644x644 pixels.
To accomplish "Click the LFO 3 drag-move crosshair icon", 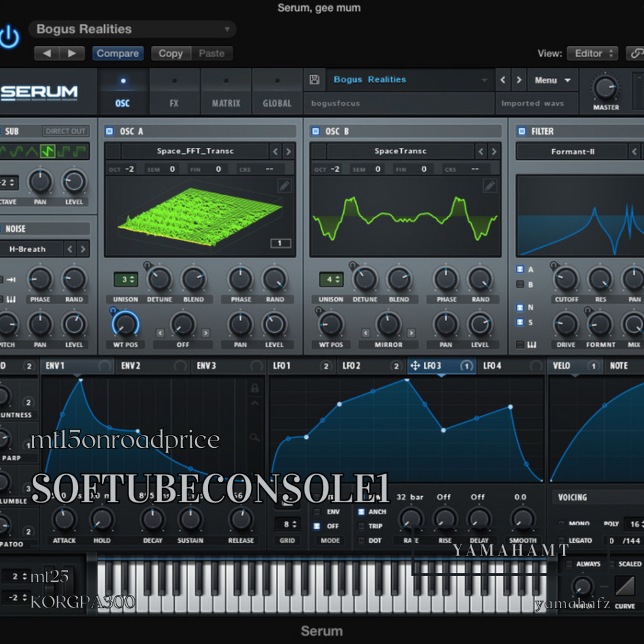I will [x=415, y=365].
